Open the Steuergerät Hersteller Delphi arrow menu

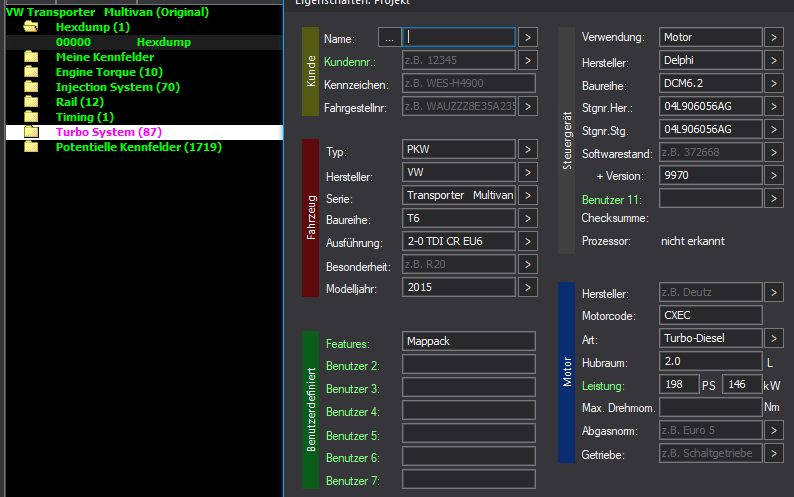coord(774,60)
